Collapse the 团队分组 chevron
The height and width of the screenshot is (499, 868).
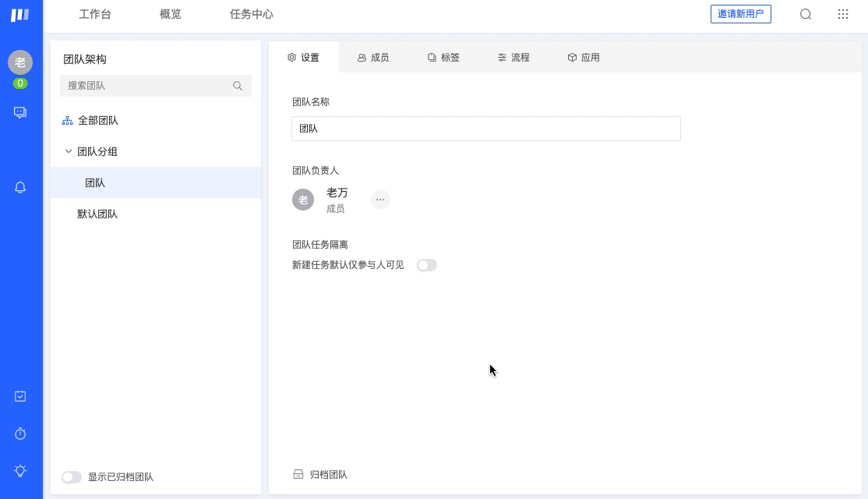pyautogui.click(x=68, y=151)
